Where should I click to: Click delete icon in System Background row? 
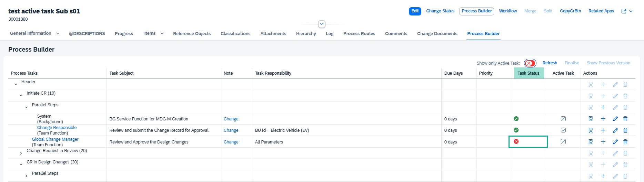tap(625, 119)
